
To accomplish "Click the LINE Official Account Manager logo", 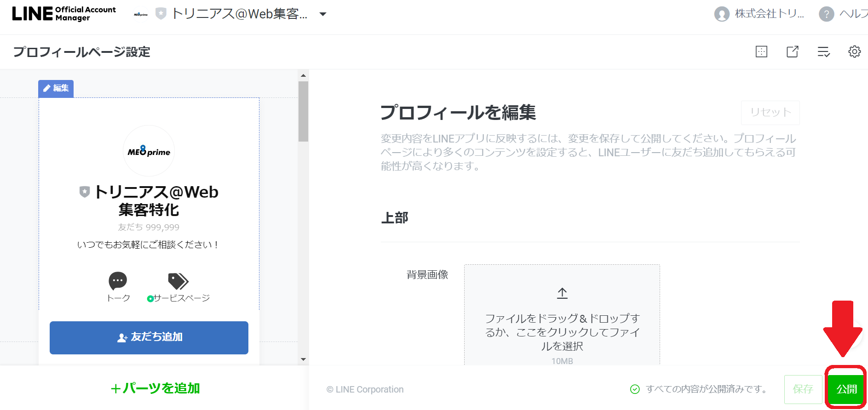I will coord(64,14).
